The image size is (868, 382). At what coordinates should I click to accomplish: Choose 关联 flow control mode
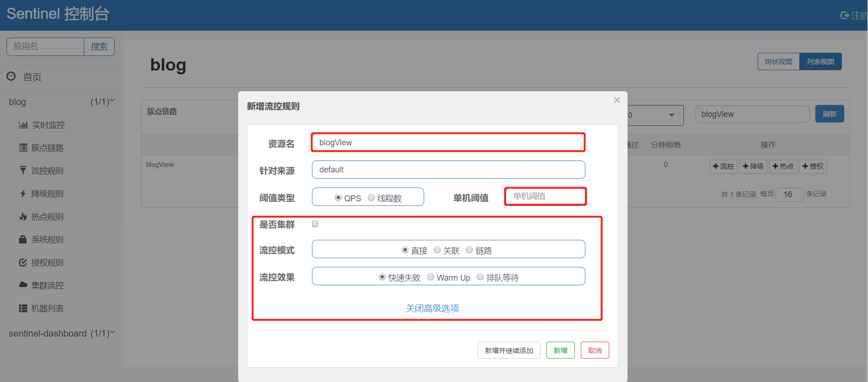(437, 250)
